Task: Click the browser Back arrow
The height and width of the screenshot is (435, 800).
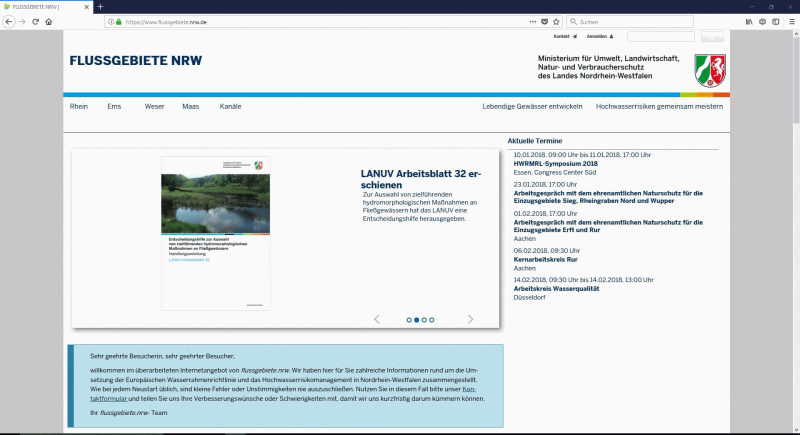Action: [x=8, y=22]
